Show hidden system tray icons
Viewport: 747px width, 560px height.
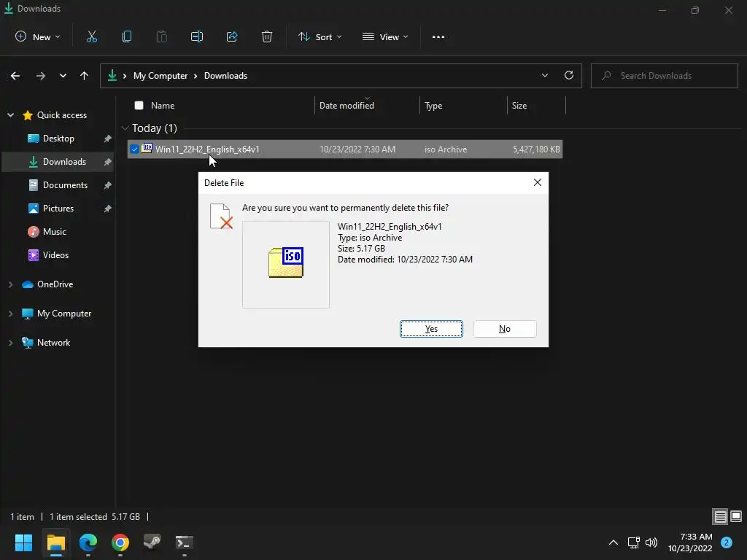614,542
